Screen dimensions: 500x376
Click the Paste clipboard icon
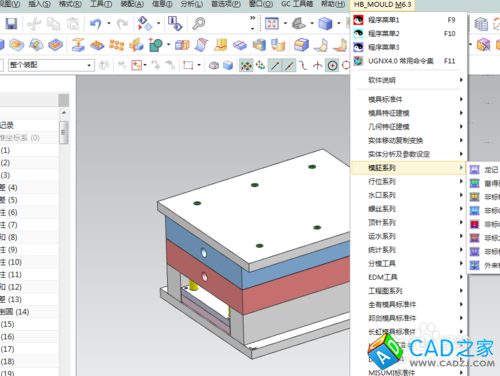click(x=73, y=24)
